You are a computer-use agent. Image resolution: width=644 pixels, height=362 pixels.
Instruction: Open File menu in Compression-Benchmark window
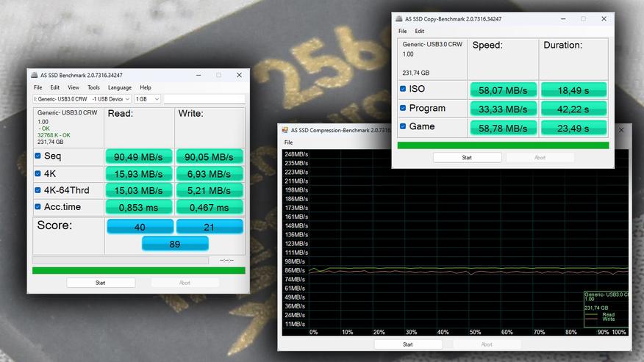(288, 142)
